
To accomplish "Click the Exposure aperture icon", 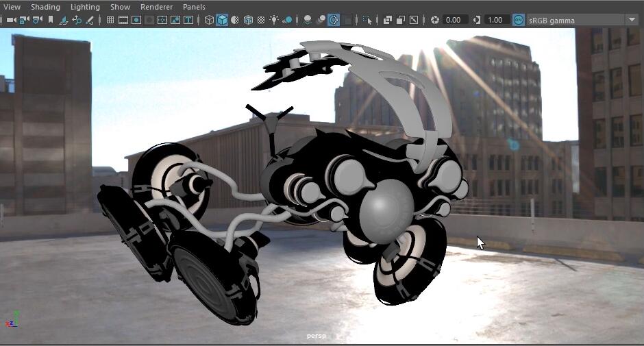I will [x=434, y=20].
